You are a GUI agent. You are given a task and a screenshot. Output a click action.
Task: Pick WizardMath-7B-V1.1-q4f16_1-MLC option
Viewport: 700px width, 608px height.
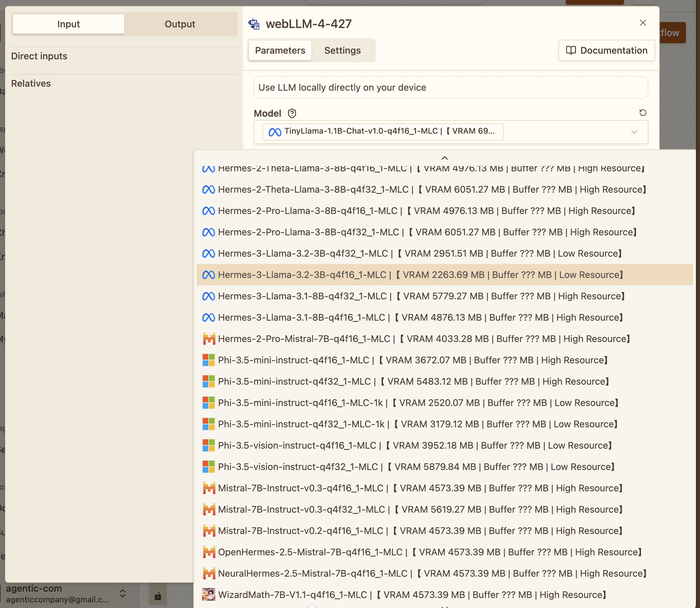(x=444, y=595)
